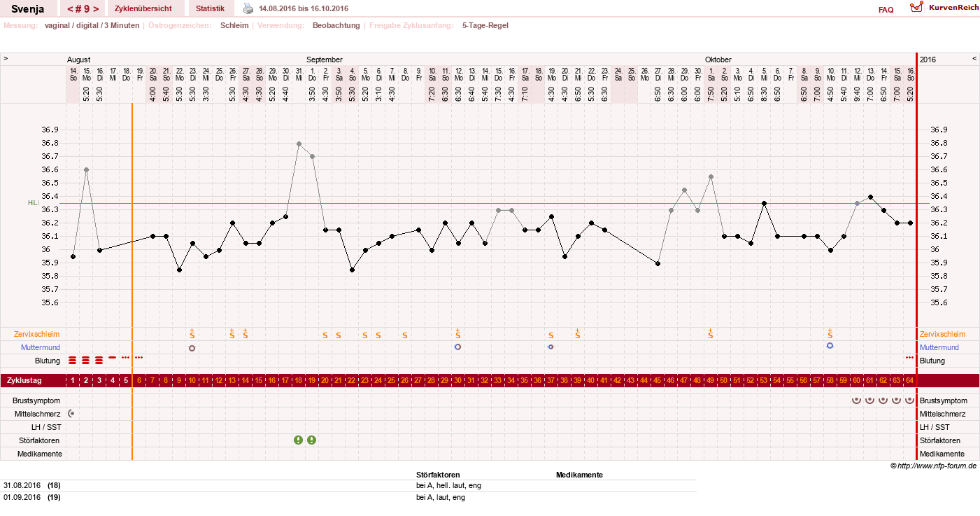This screenshot has height=516, width=980.
Task: Click the cervical mucus S on day 24
Action: point(378,335)
